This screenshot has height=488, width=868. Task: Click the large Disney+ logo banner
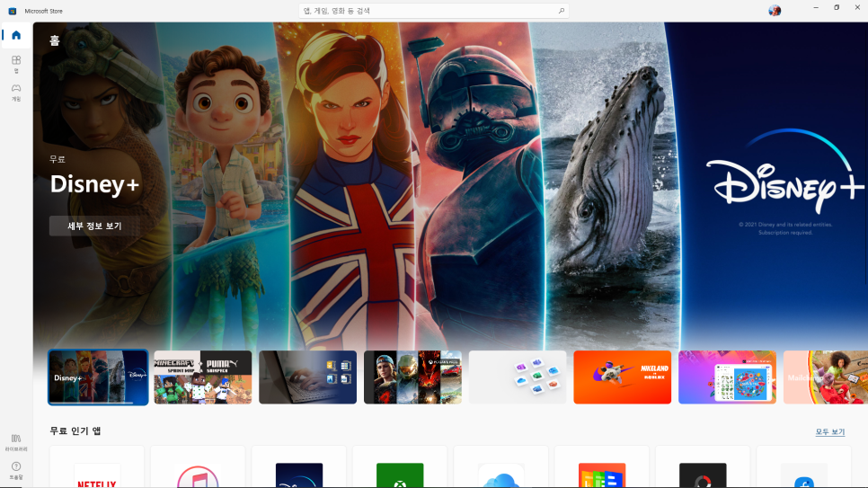[x=785, y=173]
